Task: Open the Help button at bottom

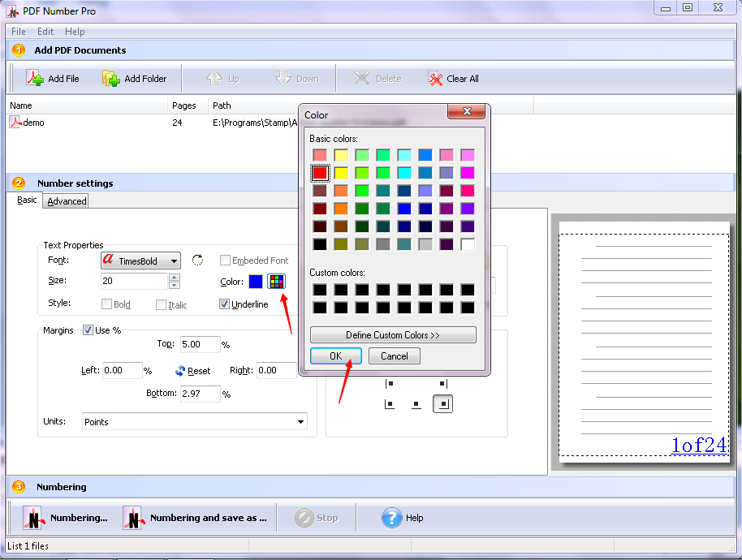Action: 403,518
